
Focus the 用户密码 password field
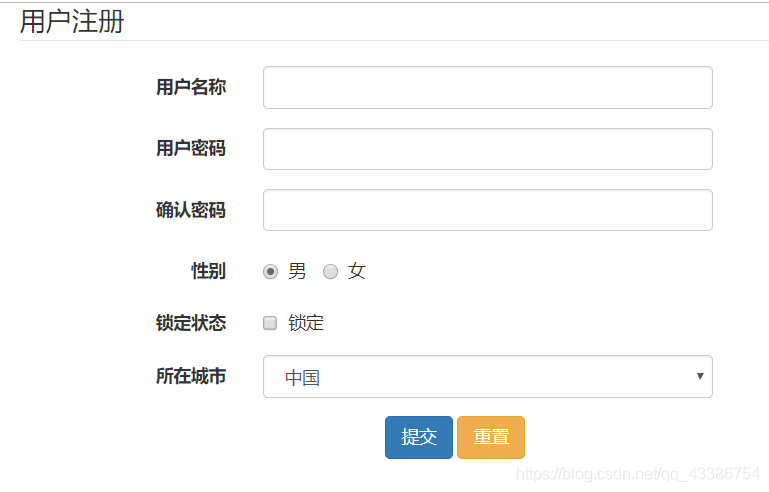pyautogui.click(x=487, y=149)
